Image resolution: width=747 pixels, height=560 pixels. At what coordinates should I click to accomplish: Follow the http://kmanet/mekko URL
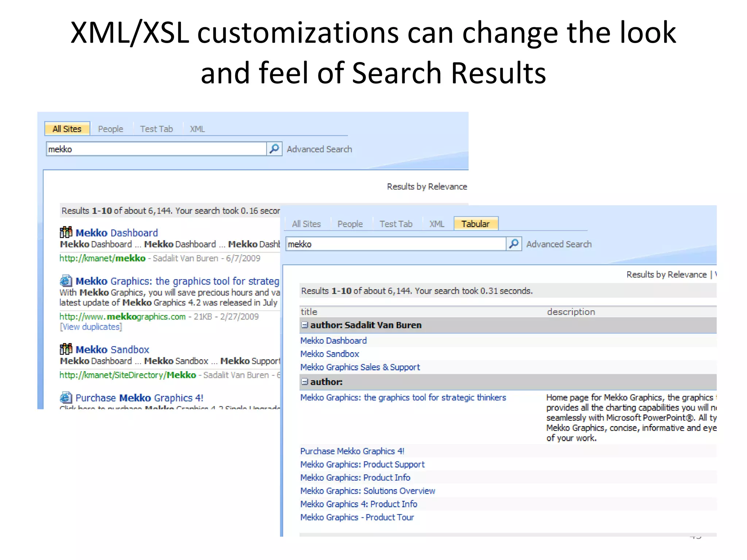point(102,258)
